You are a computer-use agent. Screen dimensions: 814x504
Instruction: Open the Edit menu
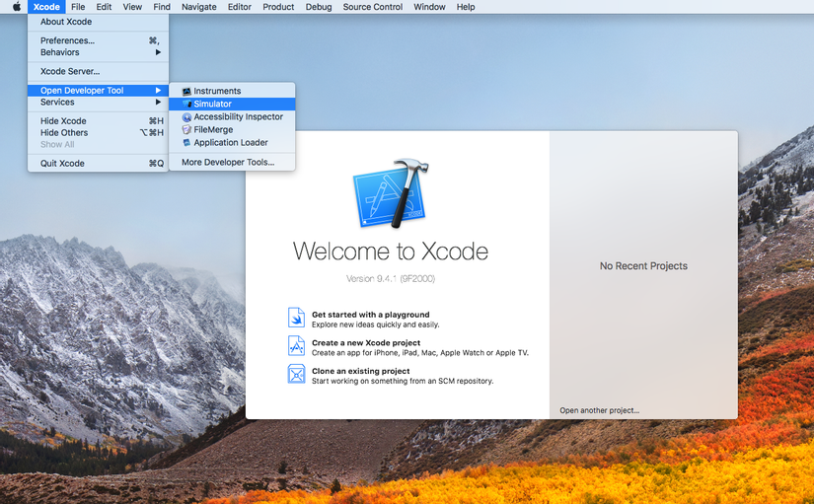click(104, 7)
